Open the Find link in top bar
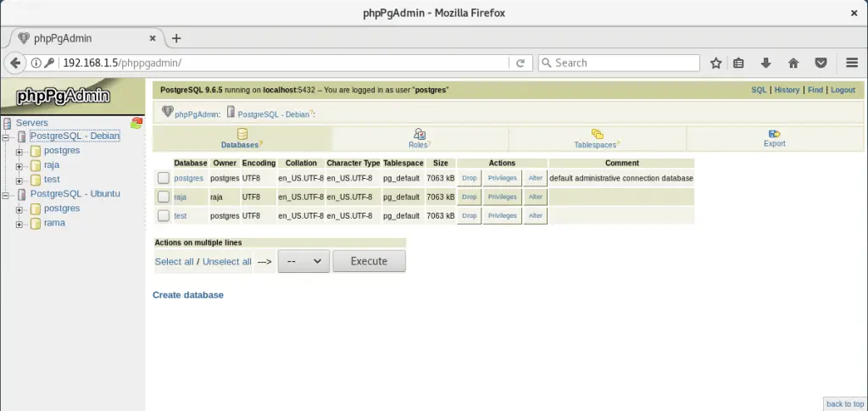 (815, 90)
